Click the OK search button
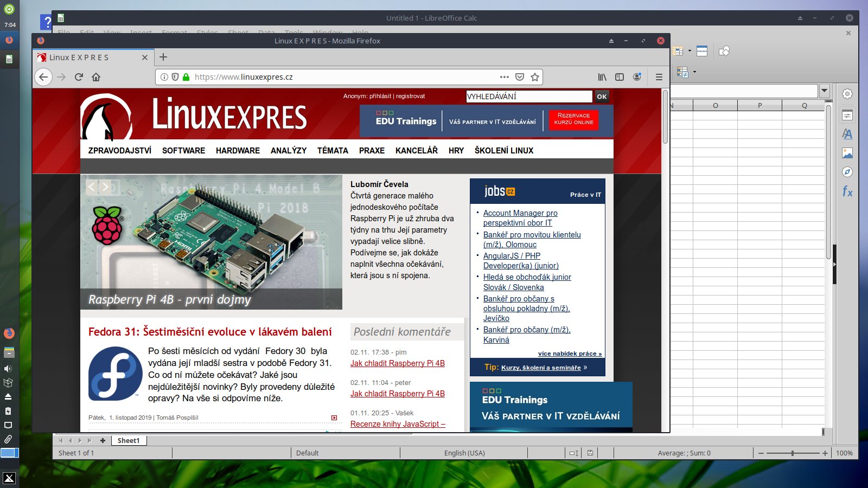This screenshot has height=488, width=868. tap(602, 97)
